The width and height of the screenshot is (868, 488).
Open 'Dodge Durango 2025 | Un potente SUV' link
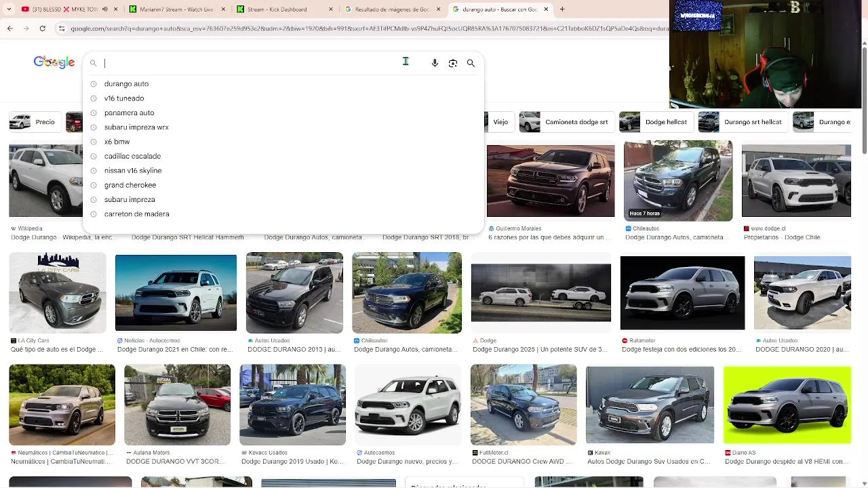[540, 350]
